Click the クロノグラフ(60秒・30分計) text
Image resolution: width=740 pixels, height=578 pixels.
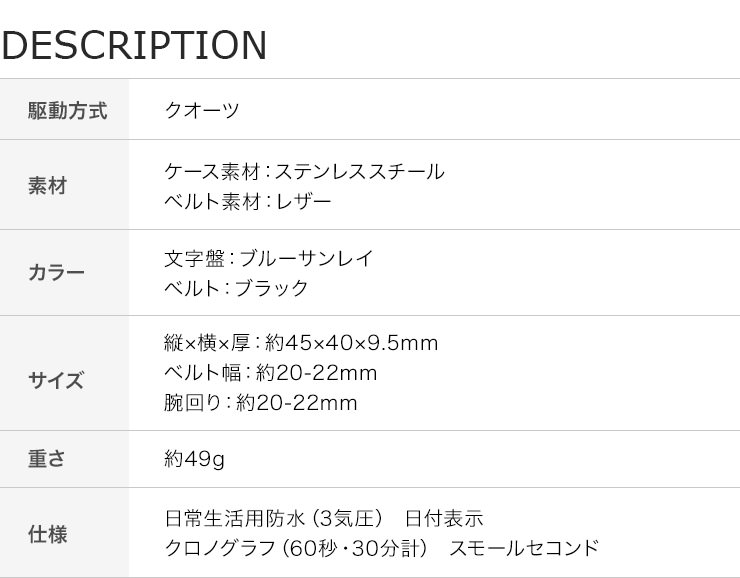tap(296, 548)
